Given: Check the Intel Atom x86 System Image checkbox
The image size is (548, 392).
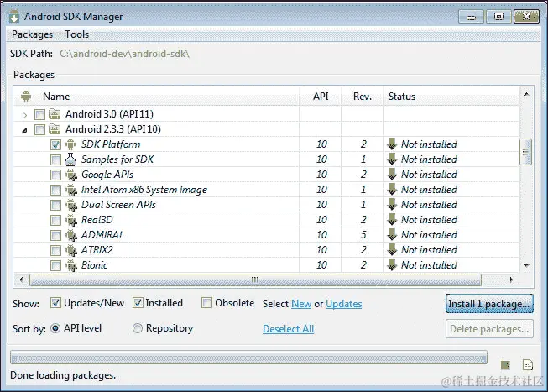Looking at the screenshot, I should tap(55, 190).
